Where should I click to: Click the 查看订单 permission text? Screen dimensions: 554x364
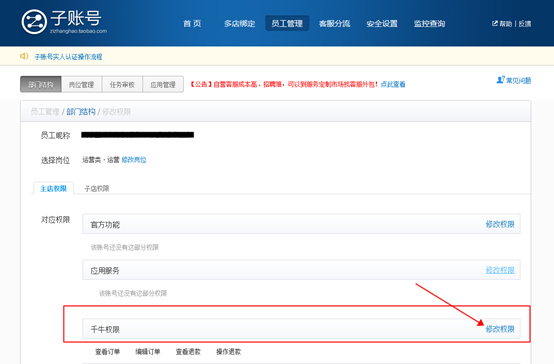[x=107, y=352]
